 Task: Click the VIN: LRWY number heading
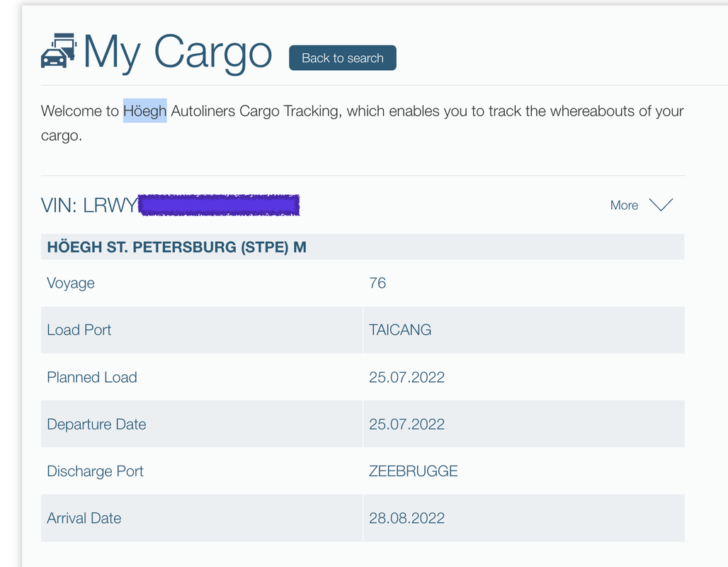(x=171, y=205)
